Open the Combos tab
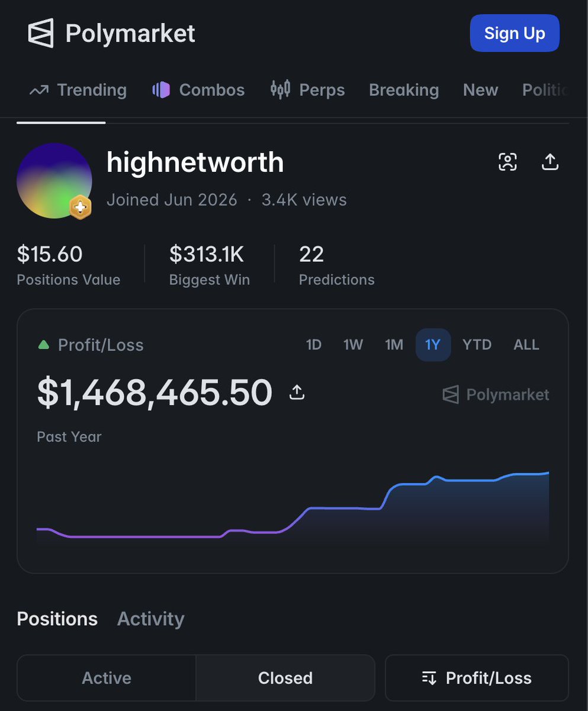Screen dimensions: 588x711 [198, 90]
